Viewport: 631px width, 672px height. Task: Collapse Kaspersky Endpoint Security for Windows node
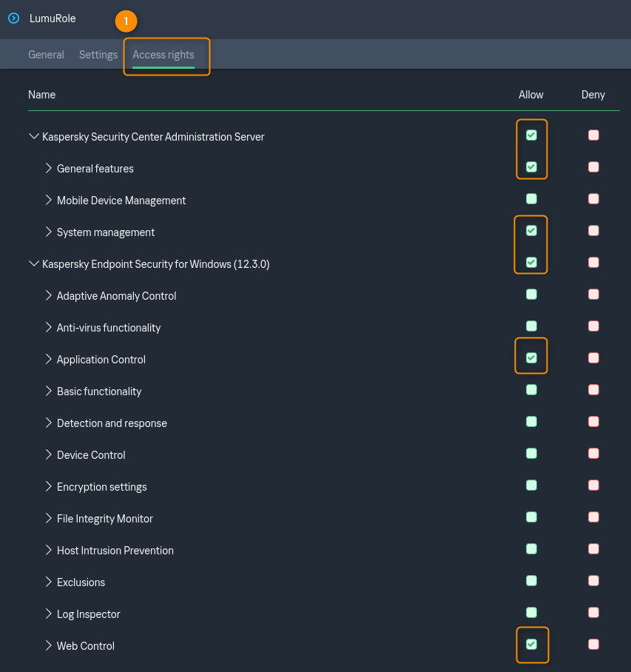tap(33, 264)
